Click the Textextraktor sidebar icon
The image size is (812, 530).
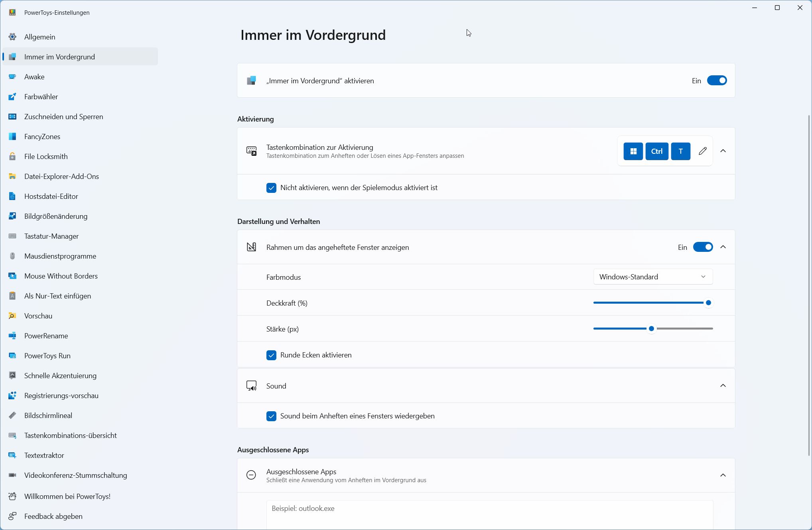point(12,455)
